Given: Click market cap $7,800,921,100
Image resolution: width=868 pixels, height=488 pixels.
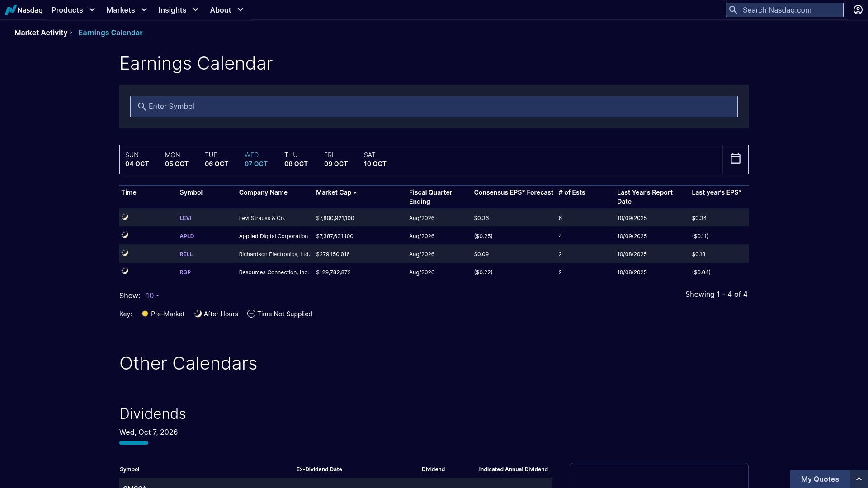Looking at the screenshot, I should tap(335, 218).
